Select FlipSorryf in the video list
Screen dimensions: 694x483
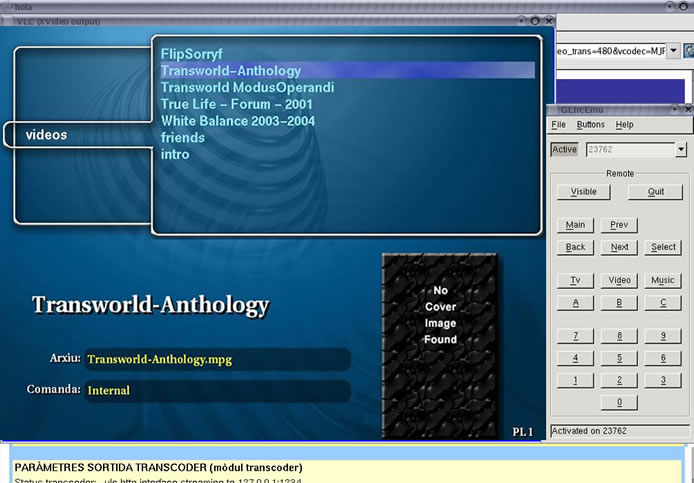click(191, 54)
